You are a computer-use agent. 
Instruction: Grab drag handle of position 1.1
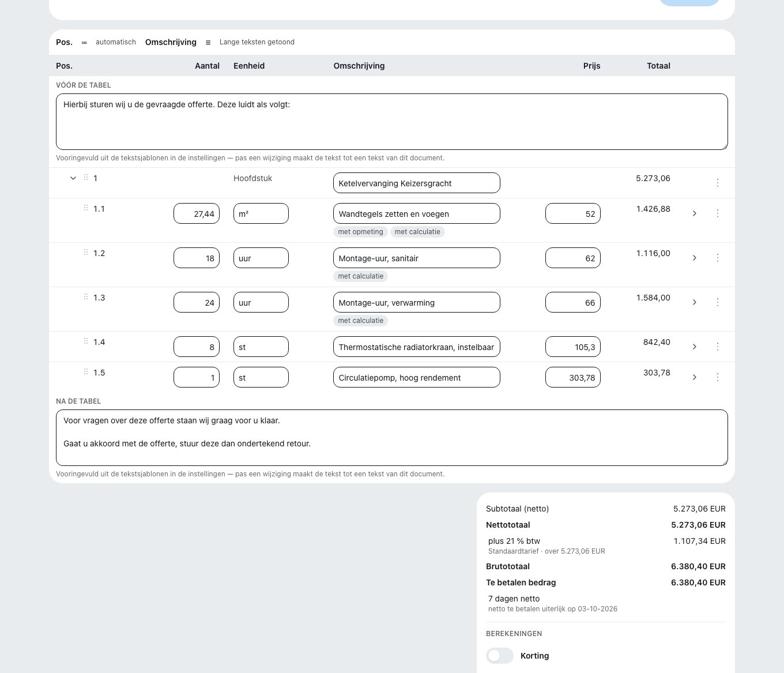pyautogui.click(x=86, y=208)
